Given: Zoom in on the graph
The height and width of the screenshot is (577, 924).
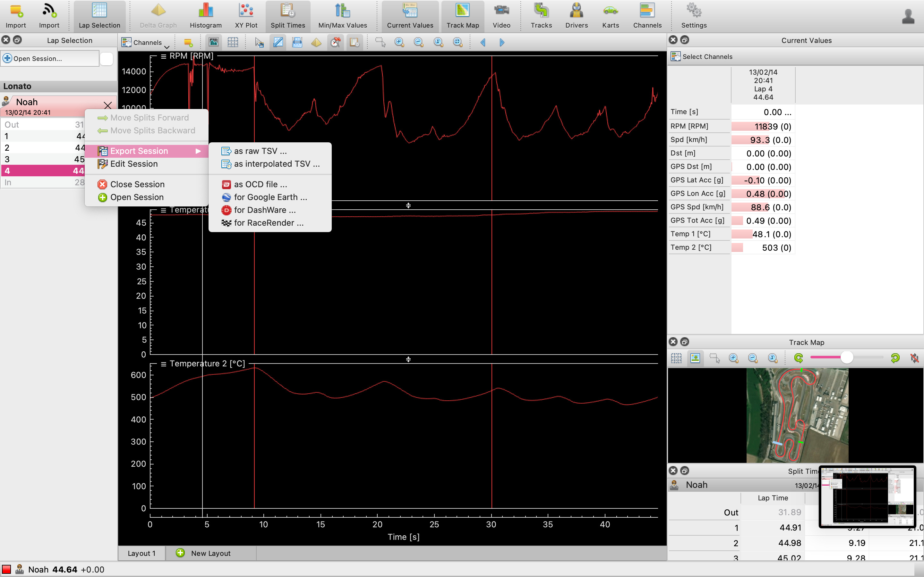Looking at the screenshot, I should tap(399, 42).
